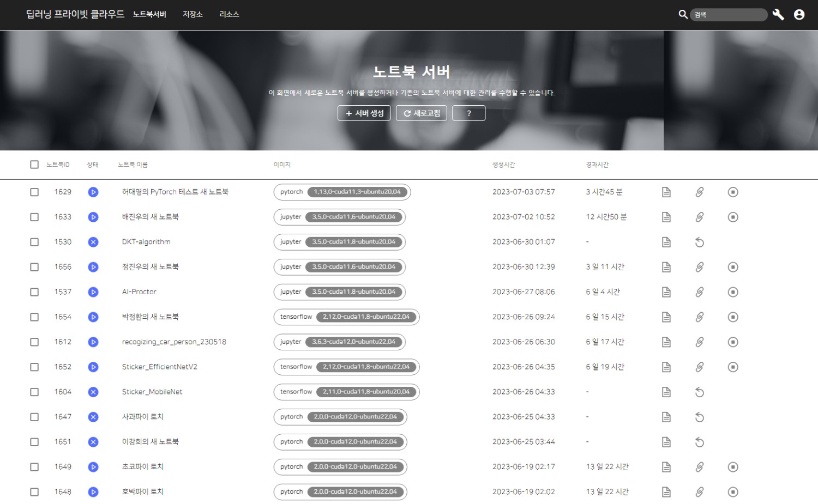This screenshot has width=818, height=504.
Task: Click the 초코파이 토치 notebook name
Action: (143, 467)
